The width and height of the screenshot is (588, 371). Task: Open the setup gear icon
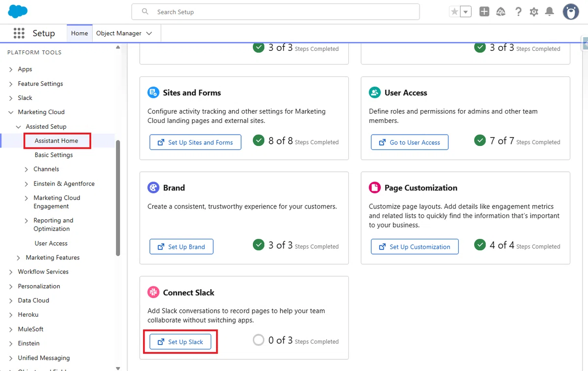534,12
